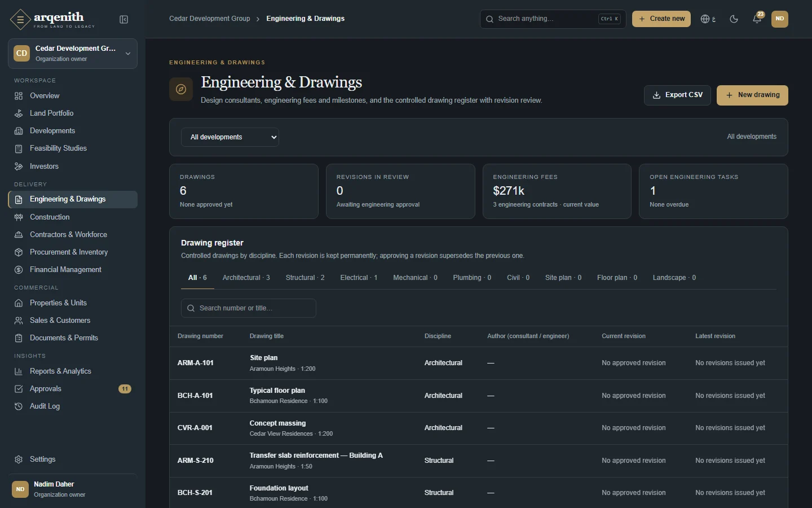812x508 pixels.
Task: Toggle dark mode moon icon
Action: (734, 19)
